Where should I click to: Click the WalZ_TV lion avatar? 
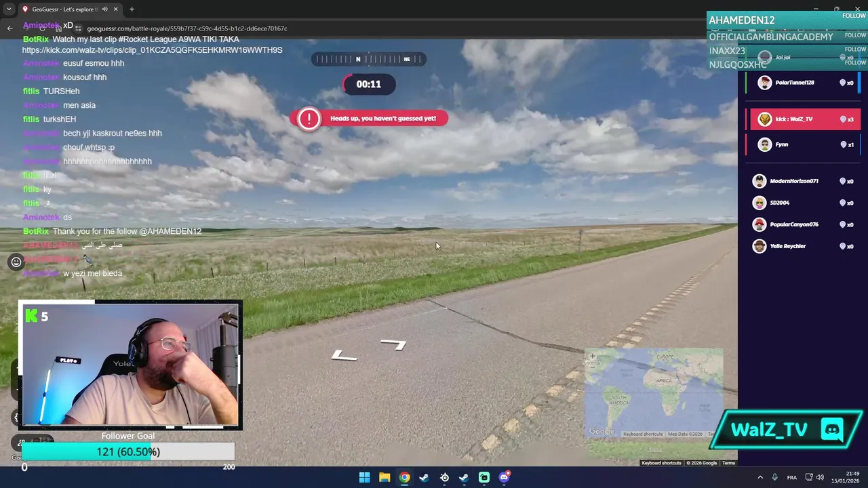pos(764,119)
